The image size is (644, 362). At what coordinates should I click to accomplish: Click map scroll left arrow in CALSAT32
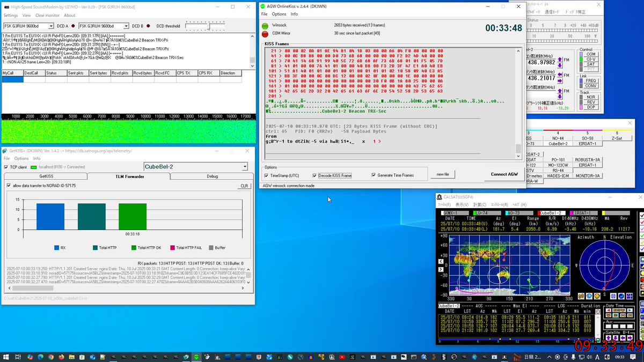(x=441, y=261)
